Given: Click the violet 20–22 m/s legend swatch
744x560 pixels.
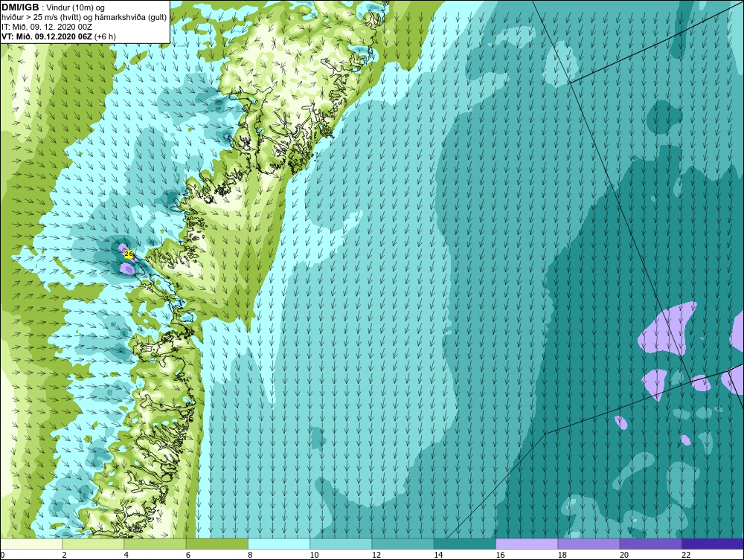Looking at the screenshot, I should coord(650,544).
